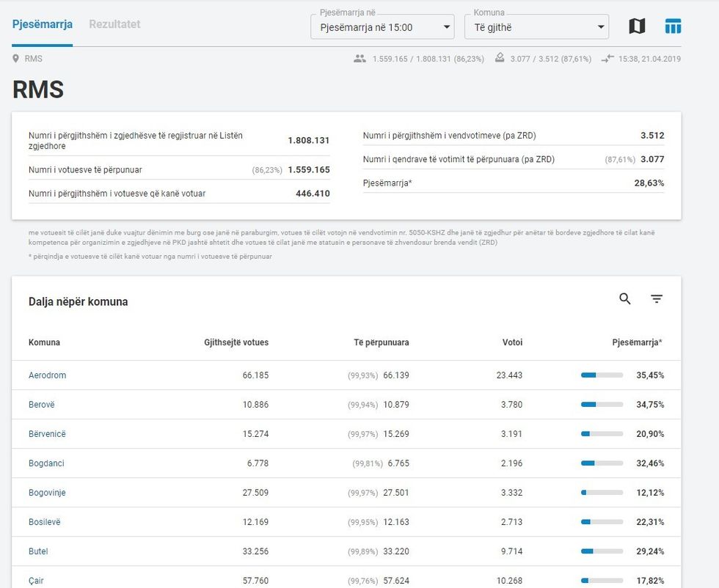Screen dimensions: 719x588
Task: Switch to map view icon
Action: (637, 26)
